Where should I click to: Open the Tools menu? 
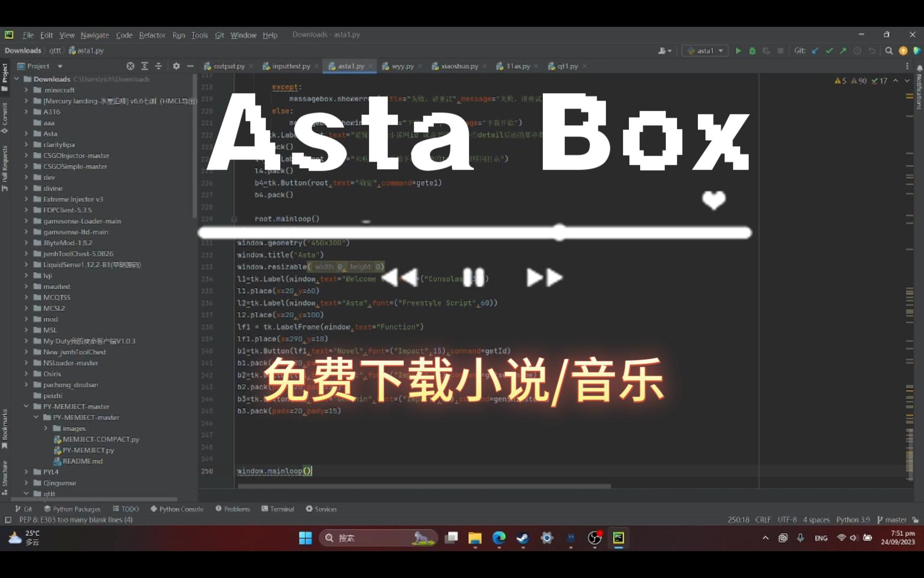(199, 35)
